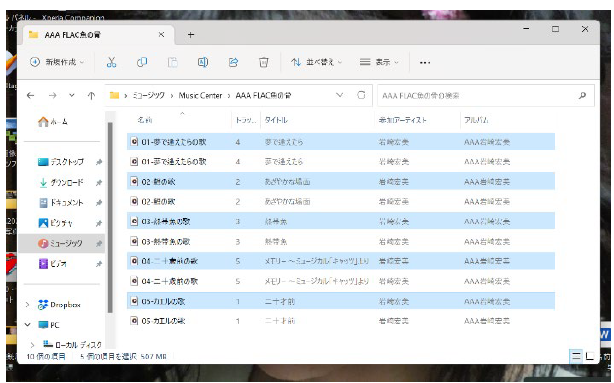Refresh the current folder view
614x383 pixels.
coord(361,95)
